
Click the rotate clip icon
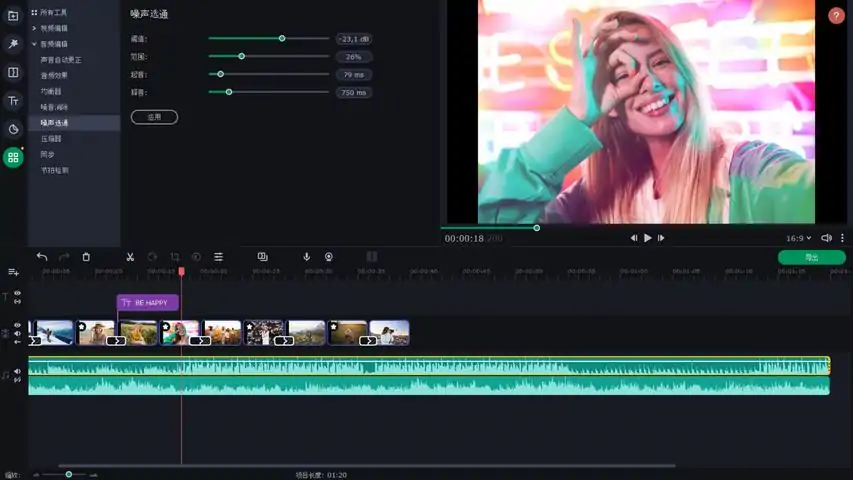point(152,257)
